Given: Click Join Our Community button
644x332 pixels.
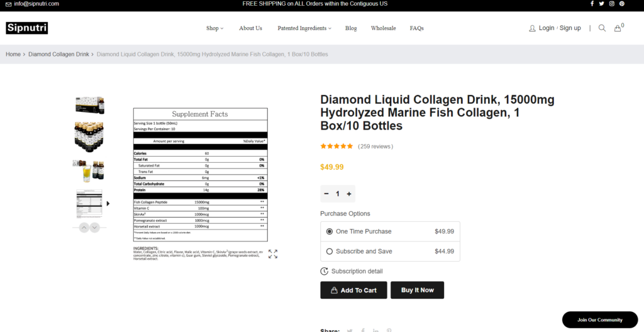Looking at the screenshot, I should [599, 319].
